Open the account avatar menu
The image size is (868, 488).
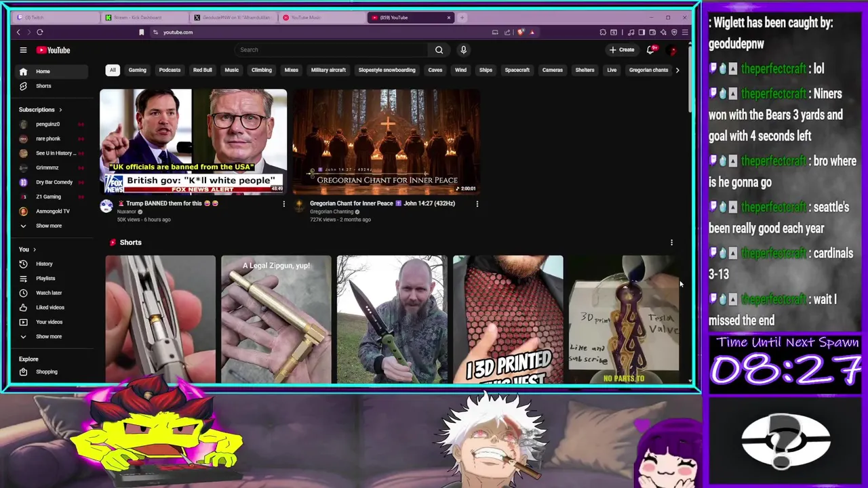point(672,50)
